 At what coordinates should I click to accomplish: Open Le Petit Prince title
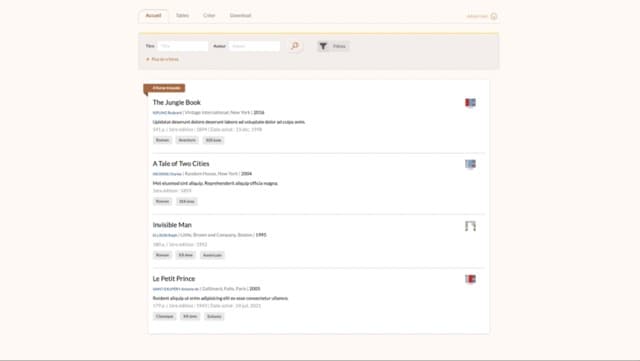(x=173, y=279)
